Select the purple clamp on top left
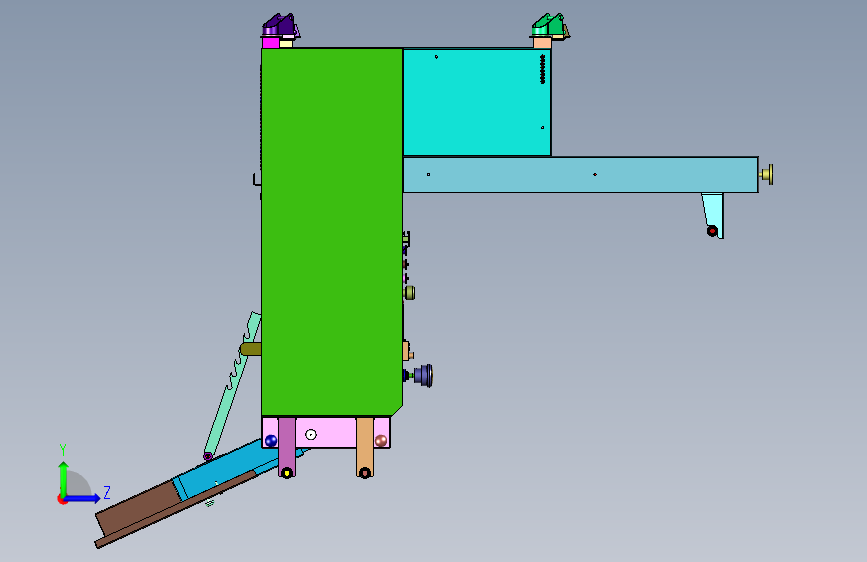This screenshot has height=562, width=867. 281,25
